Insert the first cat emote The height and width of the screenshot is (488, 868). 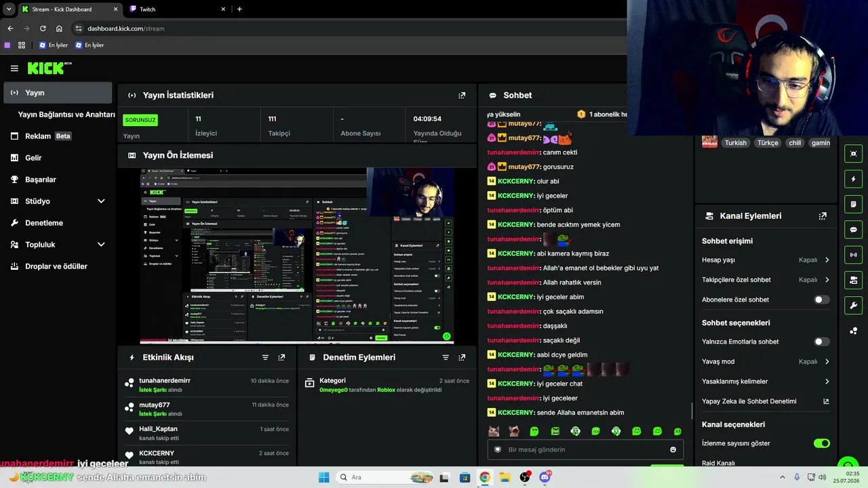[494, 431]
